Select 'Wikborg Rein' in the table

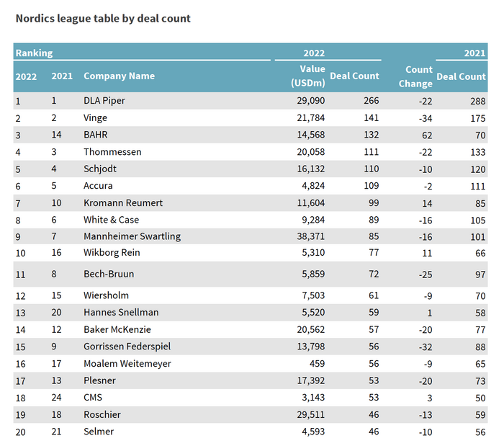112,253
